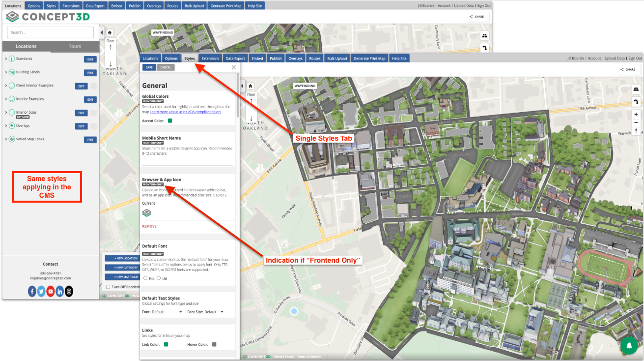Open the ADA compliant colors link
This screenshot has width=644, height=361.
pos(186,112)
